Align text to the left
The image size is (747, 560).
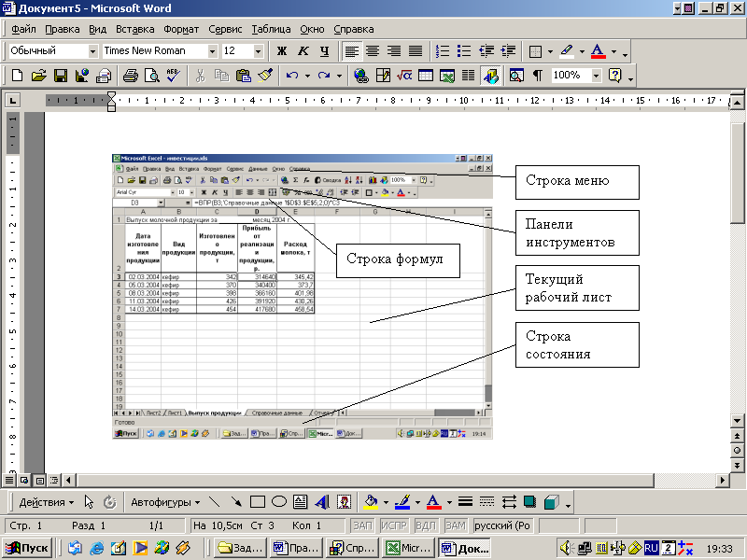click(x=352, y=50)
